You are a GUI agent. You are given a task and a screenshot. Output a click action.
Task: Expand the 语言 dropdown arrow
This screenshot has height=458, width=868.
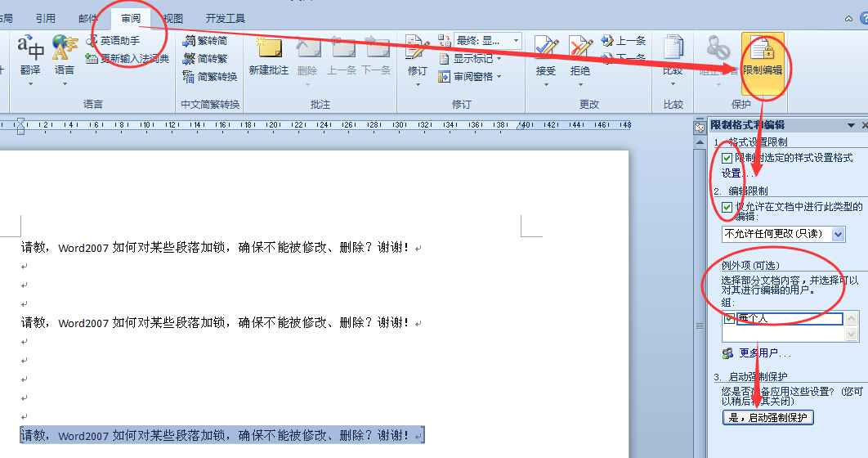(x=65, y=84)
